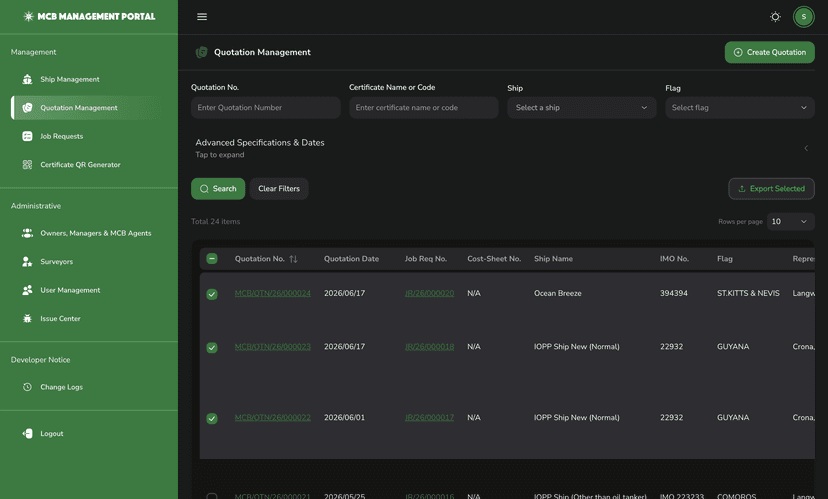This screenshot has height=499, width=828.
Task: Click the Change Logs clock icon
Action: [27, 387]
